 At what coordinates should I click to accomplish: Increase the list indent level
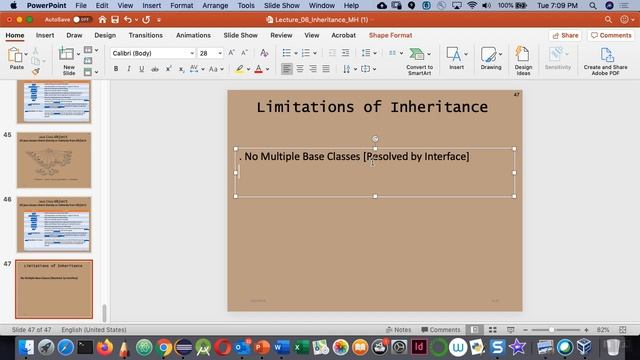[x=345, y=53]
